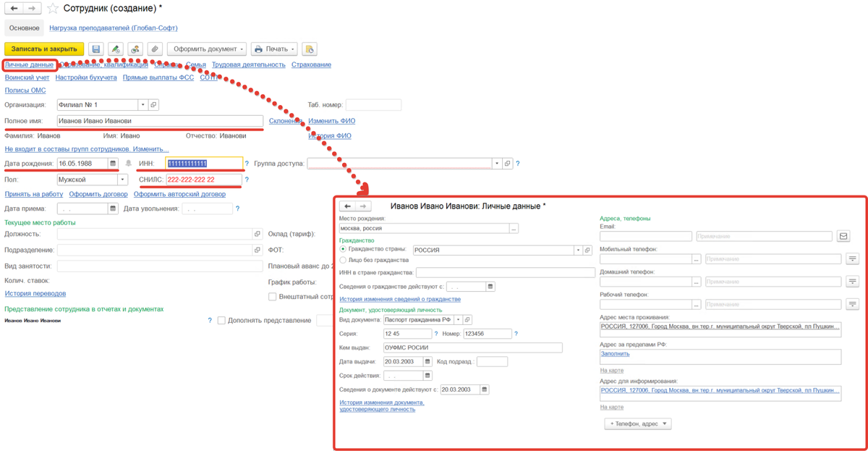Click question mark next to Серия field
The height and width of the screenshot is (451, 868).
(436, 334)
